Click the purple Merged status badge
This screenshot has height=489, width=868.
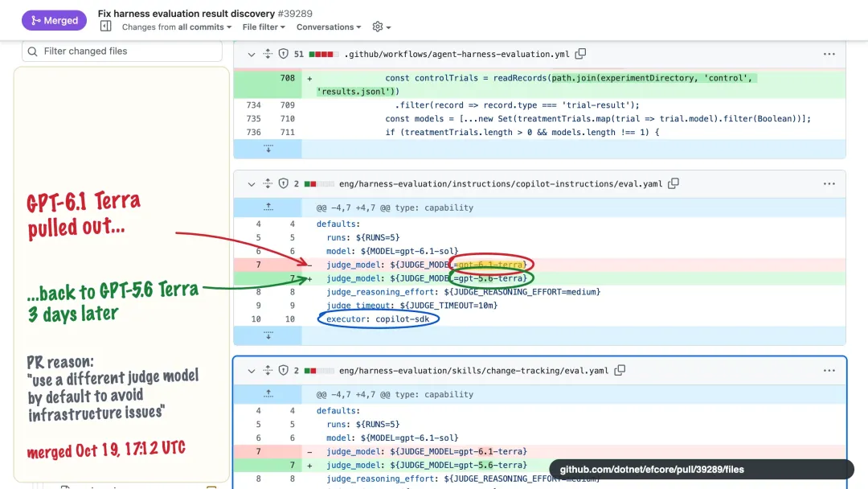point(55,20)
